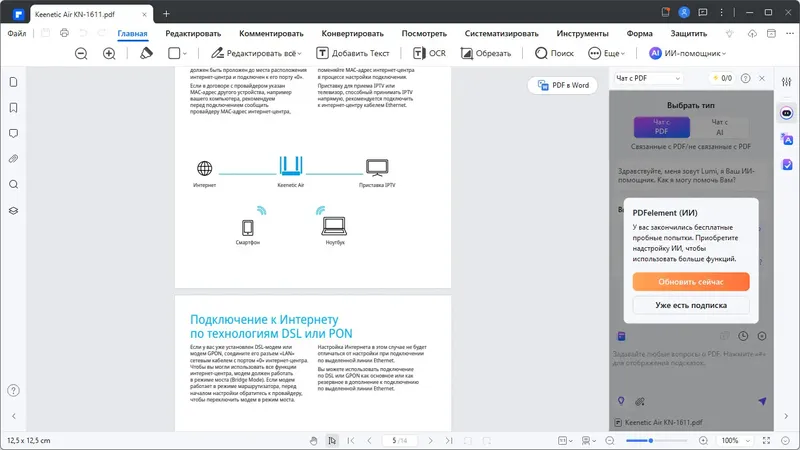
Task: Switch to Чат с PDF mode
Action: 662,127
